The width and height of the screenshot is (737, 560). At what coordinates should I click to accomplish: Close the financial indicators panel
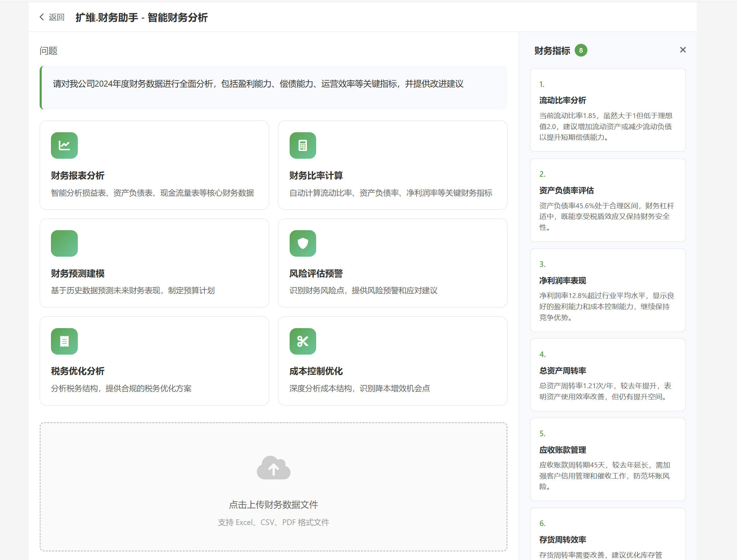[x=683, y=50]
